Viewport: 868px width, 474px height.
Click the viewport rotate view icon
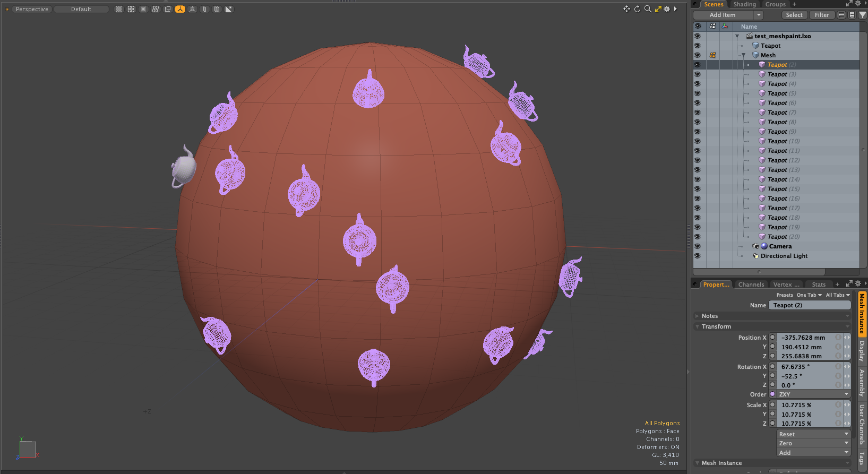coord(637,9)
